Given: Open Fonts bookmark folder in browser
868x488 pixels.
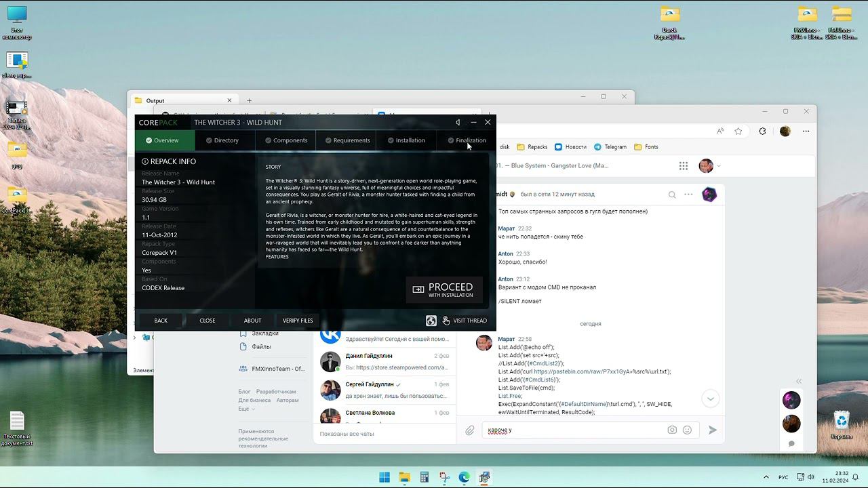Looking at the screenshot, I should click(x=646, y=146).
